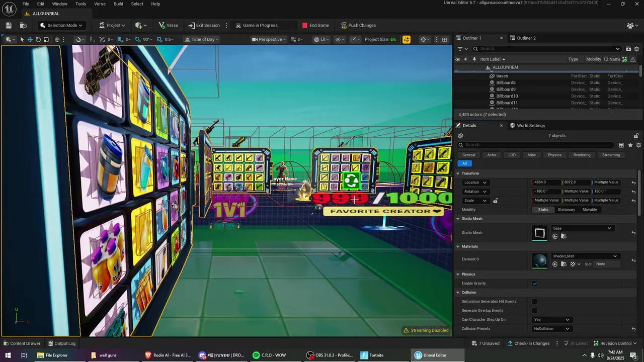Collapse the Transform section
Viewport: 644px width, 362px height.
coord(458,173)
